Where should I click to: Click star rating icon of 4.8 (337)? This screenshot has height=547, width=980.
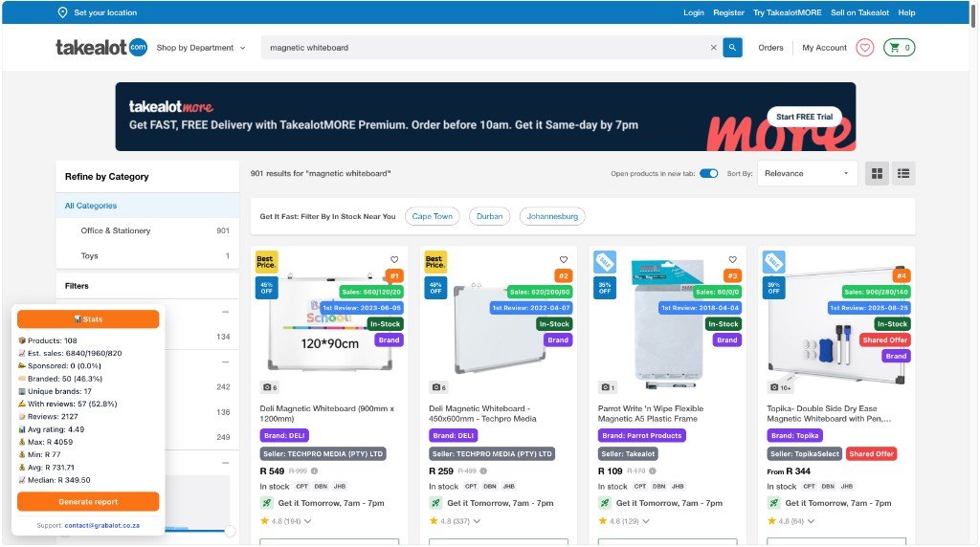click(x=434, y=521)
